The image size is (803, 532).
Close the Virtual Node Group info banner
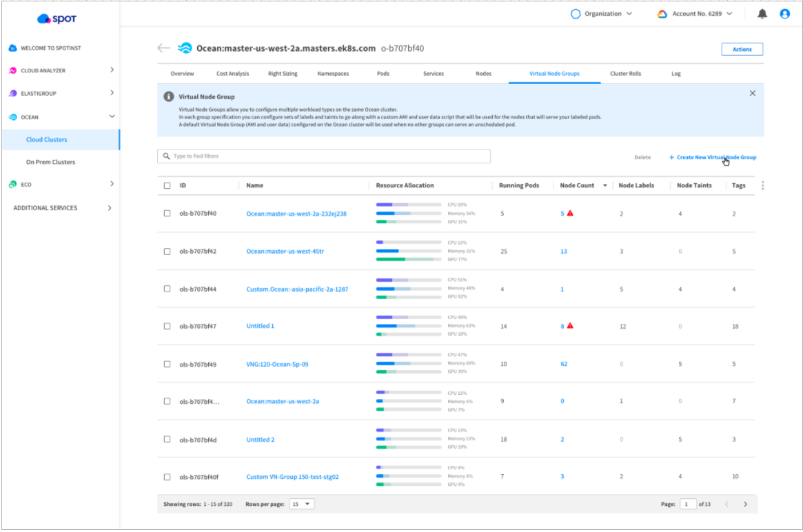[x=752, y=93]
